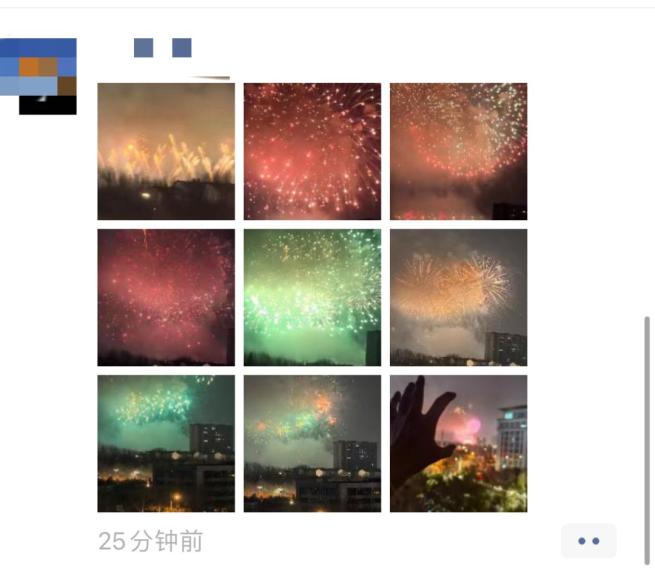This screenshot has width=655, height=568.
Task: View the bright green fireworks burst photo
Action: click(312, 297)
